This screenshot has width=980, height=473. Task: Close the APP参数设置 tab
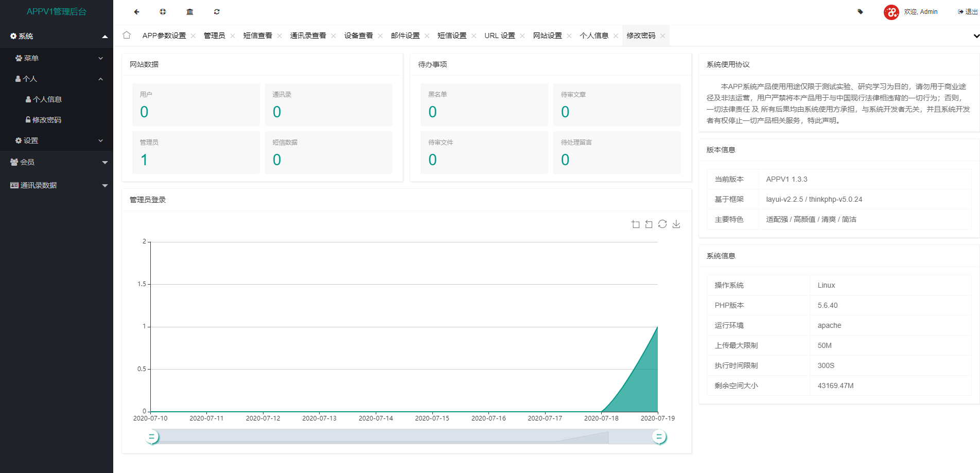tap(193, 36)
